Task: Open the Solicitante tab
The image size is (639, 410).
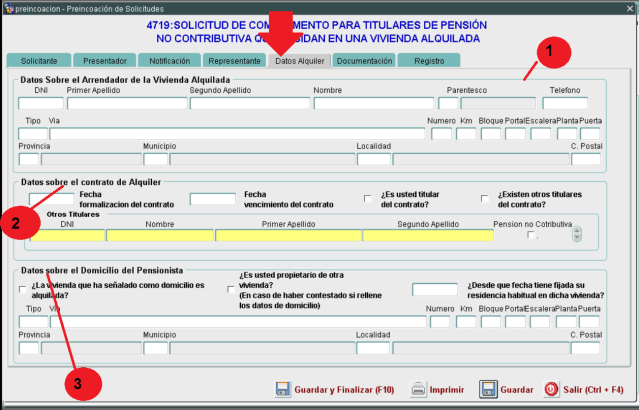Action: [x=39, y=61]
